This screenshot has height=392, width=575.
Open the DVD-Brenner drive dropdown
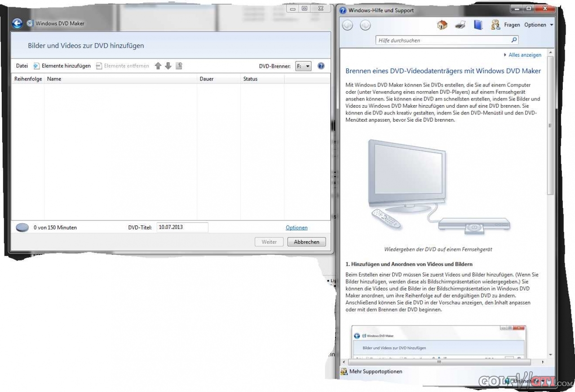(303, 66)
